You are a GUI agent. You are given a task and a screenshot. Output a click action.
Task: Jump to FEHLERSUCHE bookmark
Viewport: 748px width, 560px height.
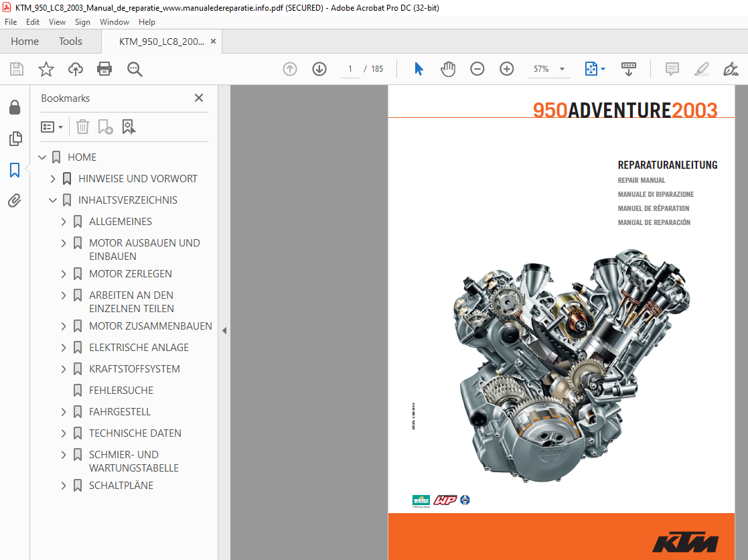121,390
